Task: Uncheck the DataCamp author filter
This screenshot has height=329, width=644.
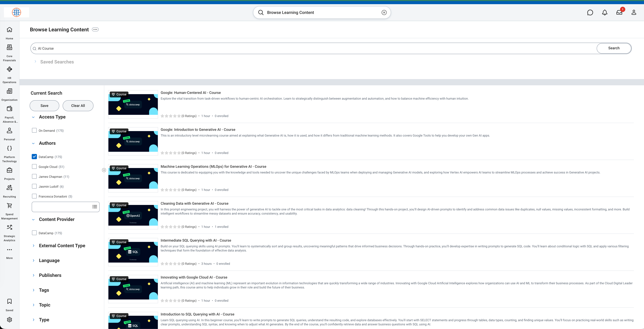Action: [34, 156]
